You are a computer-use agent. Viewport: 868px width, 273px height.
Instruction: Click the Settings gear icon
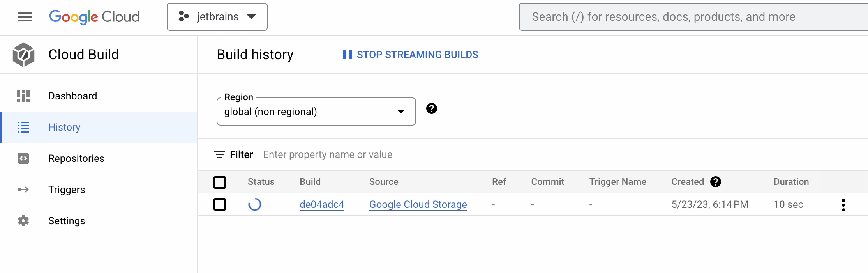23,221
